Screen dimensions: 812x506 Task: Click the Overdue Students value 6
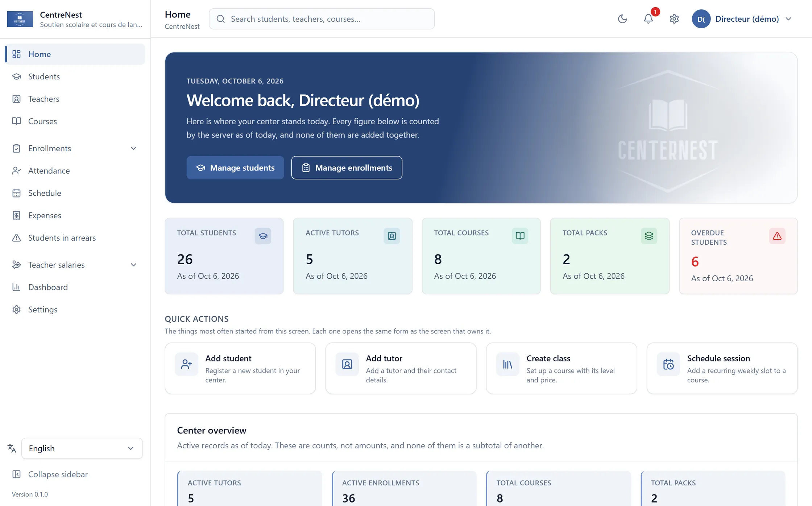[695, 262]
